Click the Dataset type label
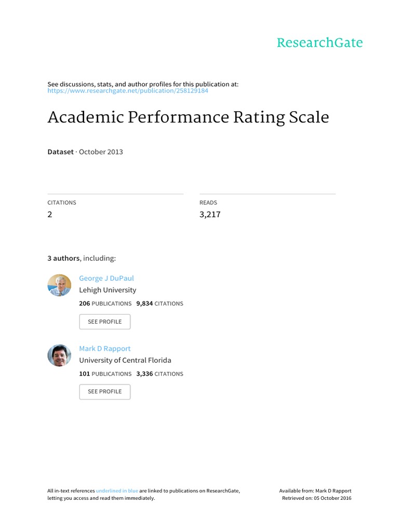The height and width of the screenshot is (532, 399). pyautogui.click(x=60, y=152)
